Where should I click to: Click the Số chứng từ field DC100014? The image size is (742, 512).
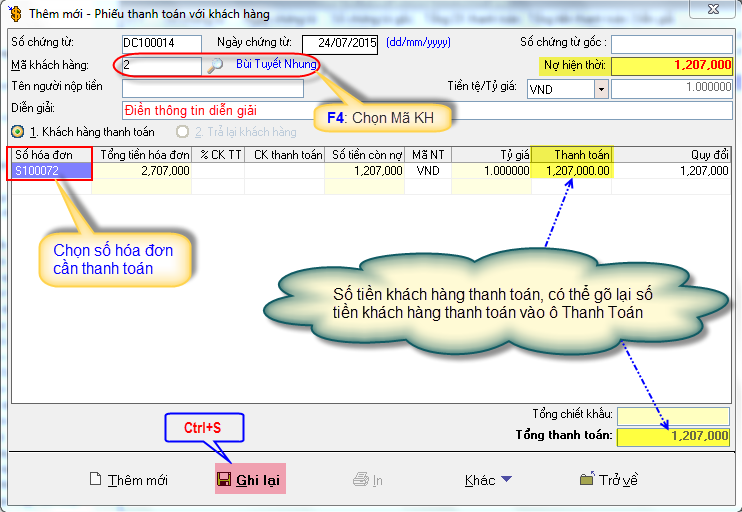161,43
